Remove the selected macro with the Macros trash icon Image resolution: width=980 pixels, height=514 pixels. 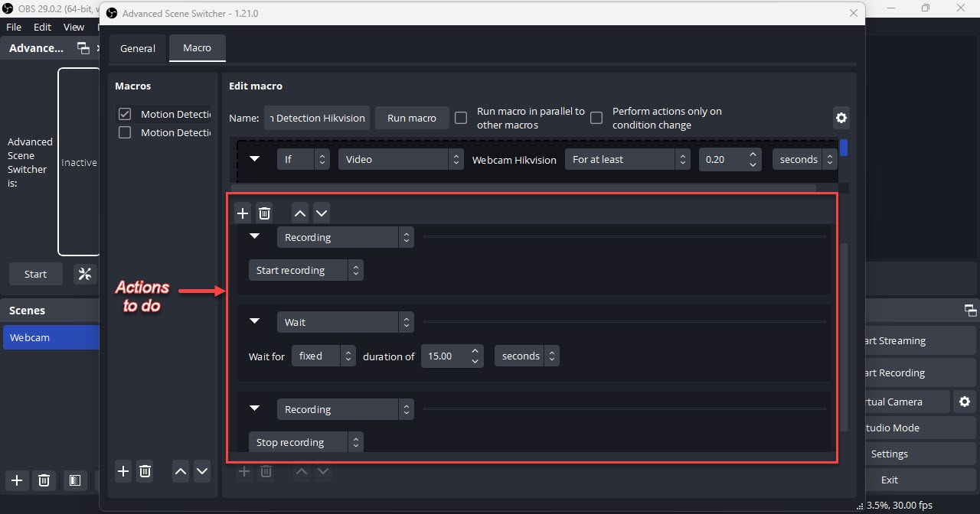145,471
